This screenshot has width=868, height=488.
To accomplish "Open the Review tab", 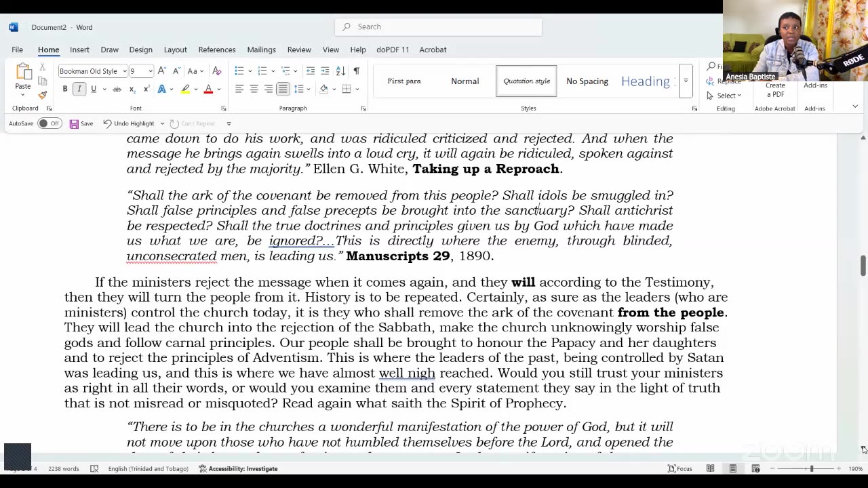I will (299, 49).
